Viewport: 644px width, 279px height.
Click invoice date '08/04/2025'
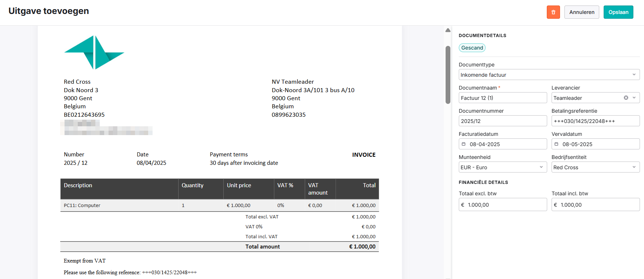point(151,163)
